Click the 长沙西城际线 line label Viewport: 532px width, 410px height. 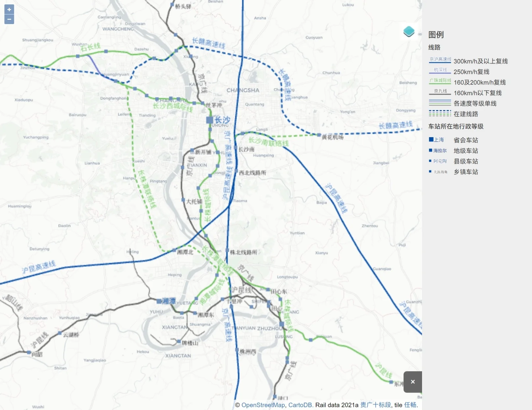pos(173,107)
